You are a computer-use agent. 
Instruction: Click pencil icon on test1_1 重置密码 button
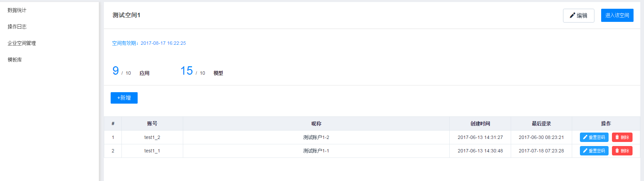(585, 151)
